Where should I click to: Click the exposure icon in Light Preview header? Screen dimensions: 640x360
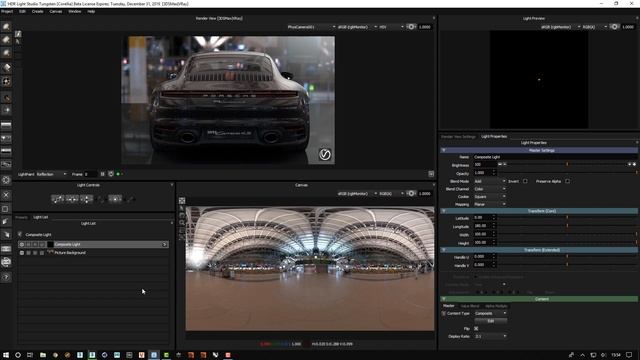614,27
